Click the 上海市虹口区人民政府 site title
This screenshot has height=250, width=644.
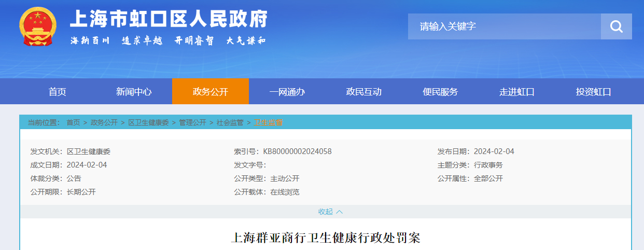(169, 20)
